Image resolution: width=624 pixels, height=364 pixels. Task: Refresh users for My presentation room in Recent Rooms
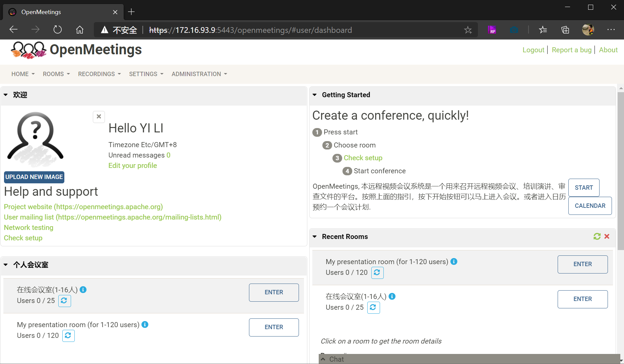pos(377,272)
